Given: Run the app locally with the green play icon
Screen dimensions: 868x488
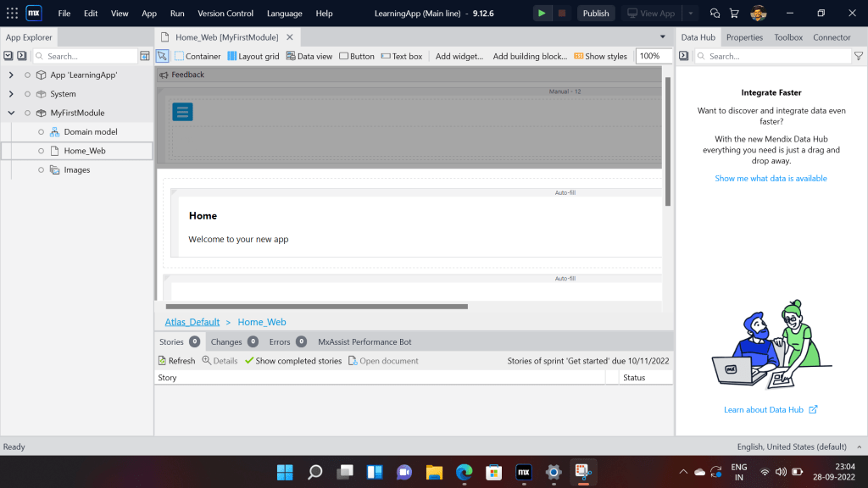Looking at the screenshot, I should (x=542, y=13).
